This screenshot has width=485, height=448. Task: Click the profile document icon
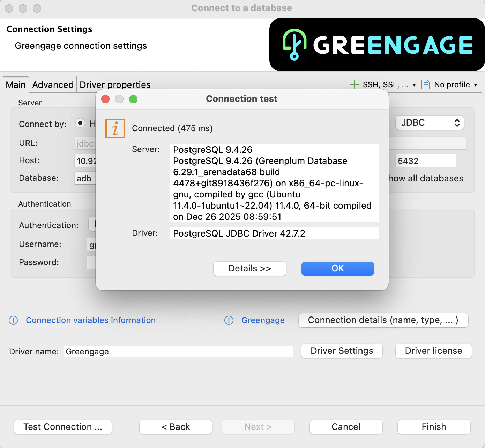pos(425,84)
